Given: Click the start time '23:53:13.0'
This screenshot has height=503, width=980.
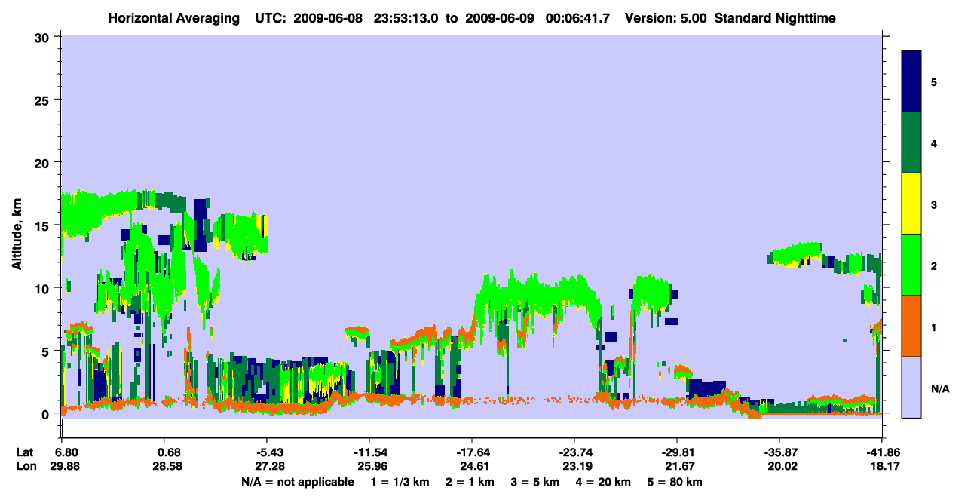Looking at the screenshot, I should [407, 17].
